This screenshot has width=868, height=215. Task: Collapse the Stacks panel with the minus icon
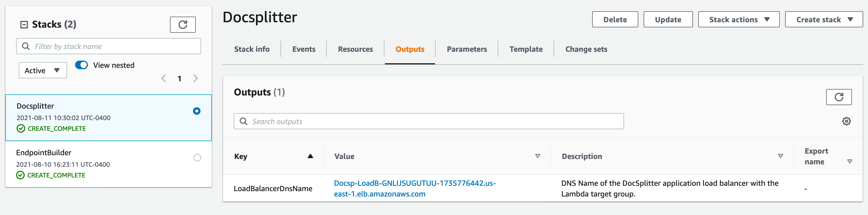coord(24,25)
